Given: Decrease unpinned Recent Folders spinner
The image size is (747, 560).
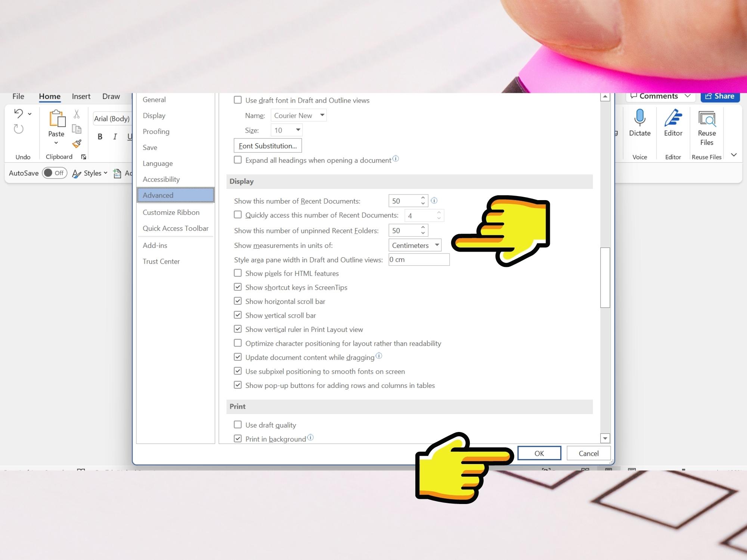Looking at the screenshot, I should point(423,233).
